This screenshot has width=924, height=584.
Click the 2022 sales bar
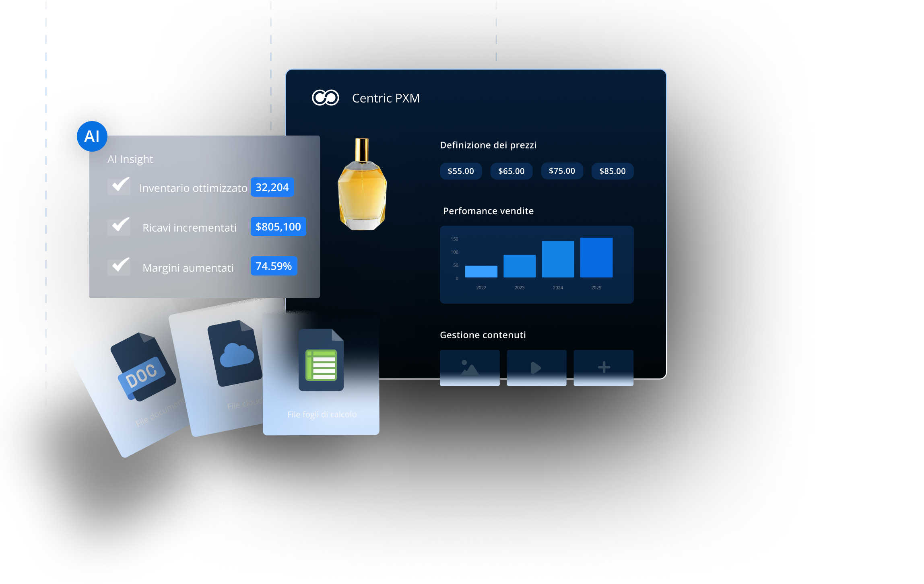coord(481,271)
